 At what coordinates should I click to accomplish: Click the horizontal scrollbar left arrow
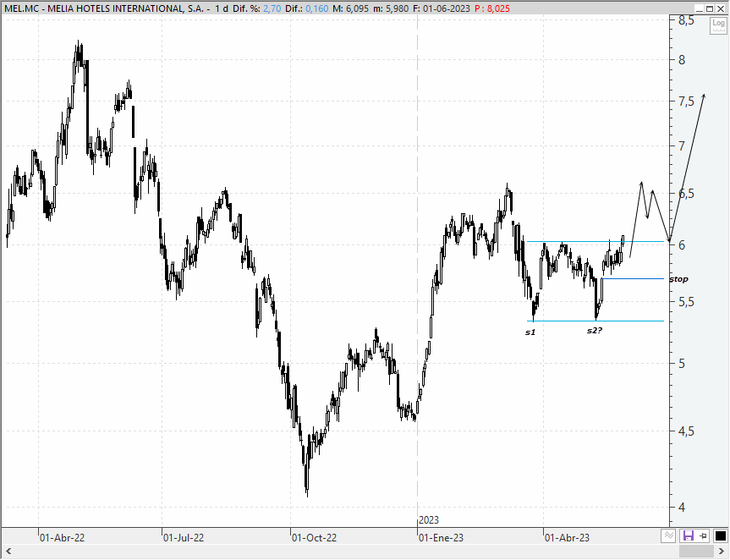coord(8,552)
